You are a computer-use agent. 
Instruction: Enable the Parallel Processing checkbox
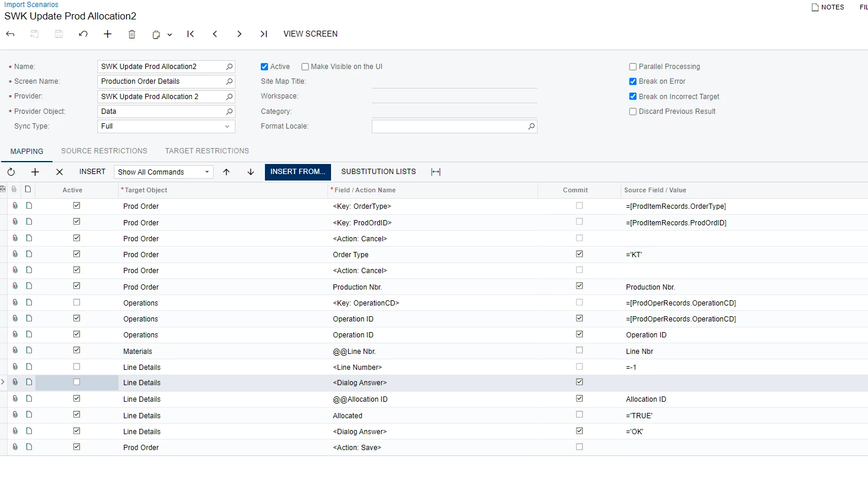point(633,66)
